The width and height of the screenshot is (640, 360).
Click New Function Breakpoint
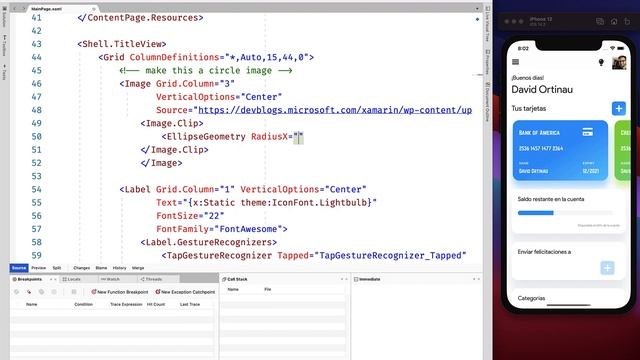tap(120, 292)
